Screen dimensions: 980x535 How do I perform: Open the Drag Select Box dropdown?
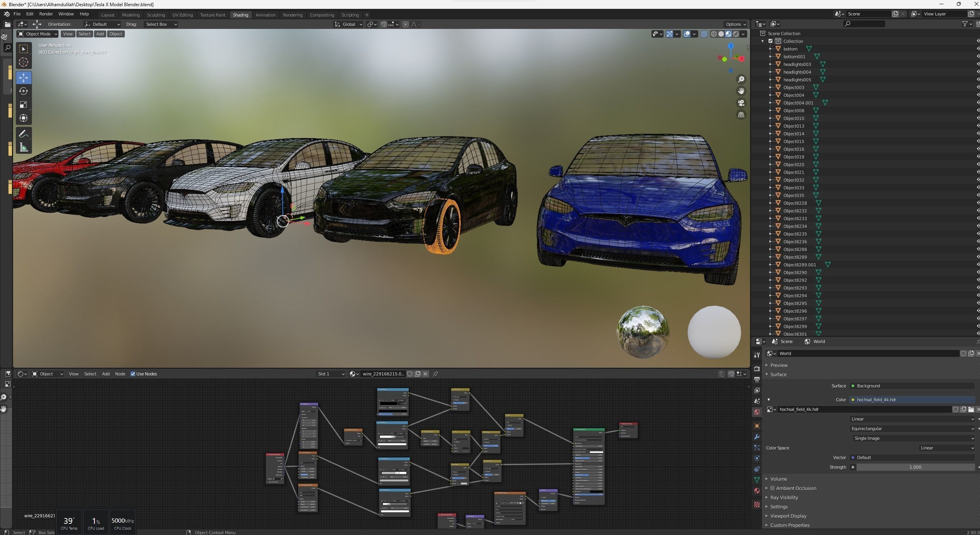pos(161,24)
